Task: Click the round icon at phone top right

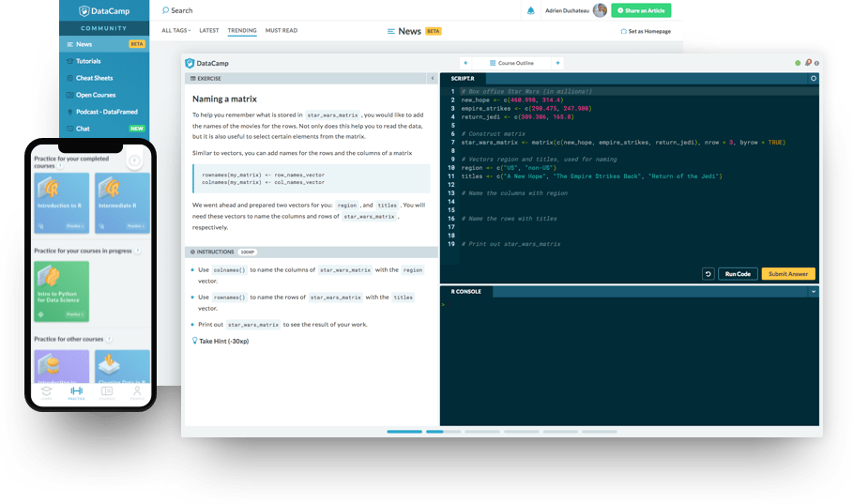Action: [x=134, y=160]
